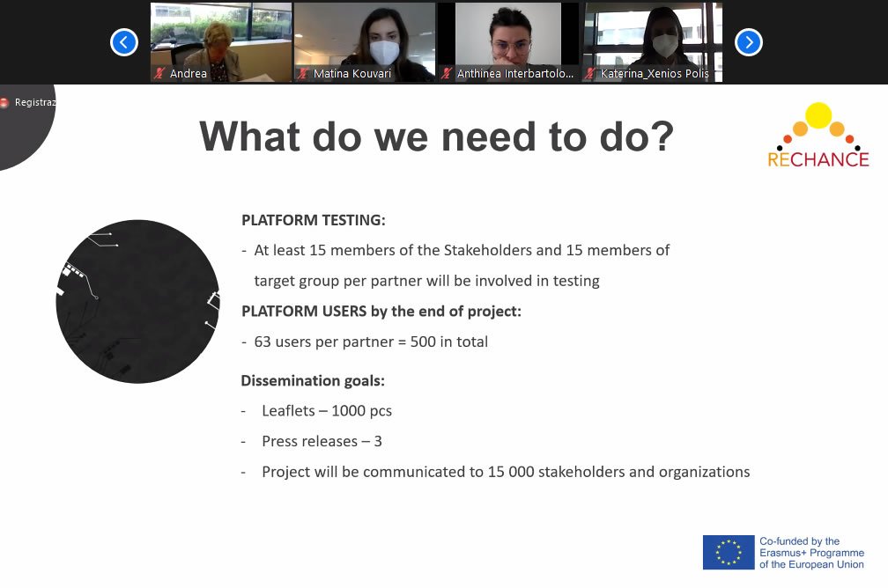Image resolution: width=888 pixels, height=588 pixels.
Task: Click Matina Kouvari's muted microphone icon
Action: click(304, 73)
